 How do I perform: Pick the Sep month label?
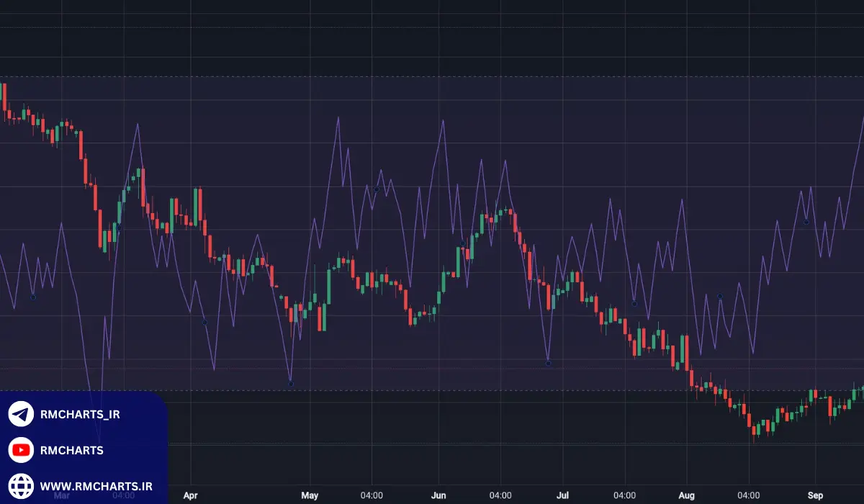point(815,495)
